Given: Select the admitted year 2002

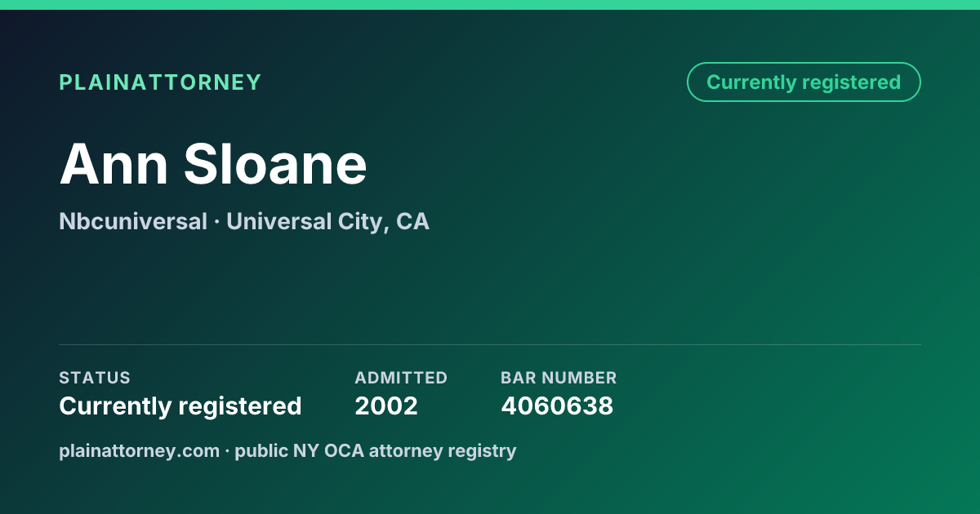Looking at the screenshot, I should pos(386,405).
